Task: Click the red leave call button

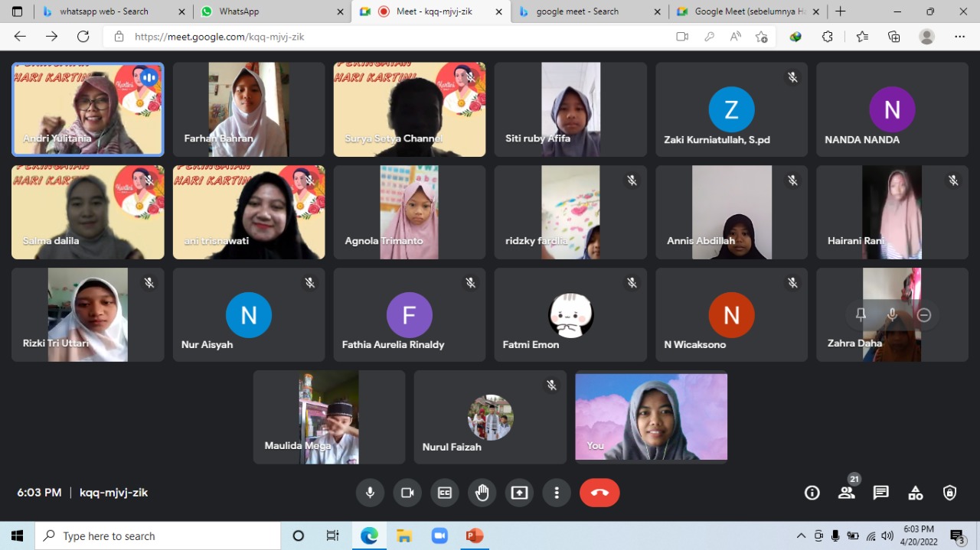Action: click(x=599, y=493)
